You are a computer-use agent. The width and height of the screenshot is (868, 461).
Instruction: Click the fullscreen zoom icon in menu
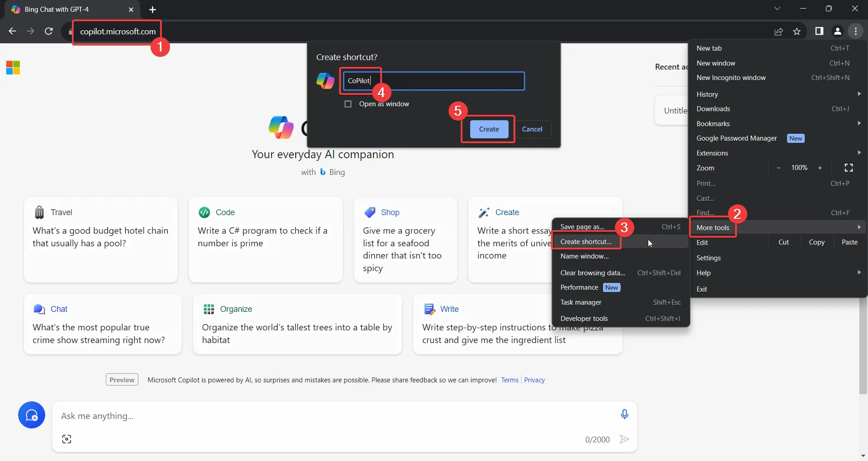[x=849, y=168]
